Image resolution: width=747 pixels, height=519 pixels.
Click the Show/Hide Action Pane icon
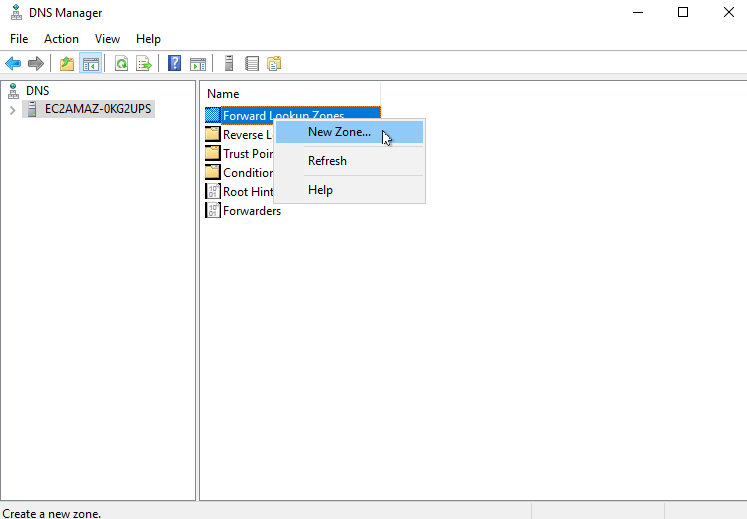pos(198,63)
